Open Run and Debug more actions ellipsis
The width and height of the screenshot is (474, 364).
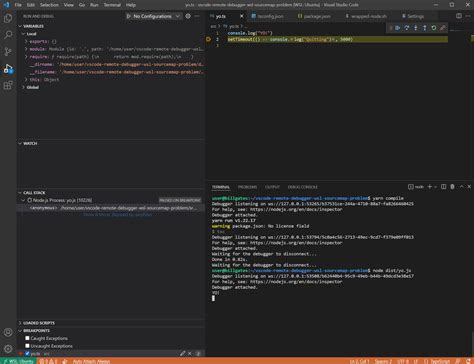[197, 16]
